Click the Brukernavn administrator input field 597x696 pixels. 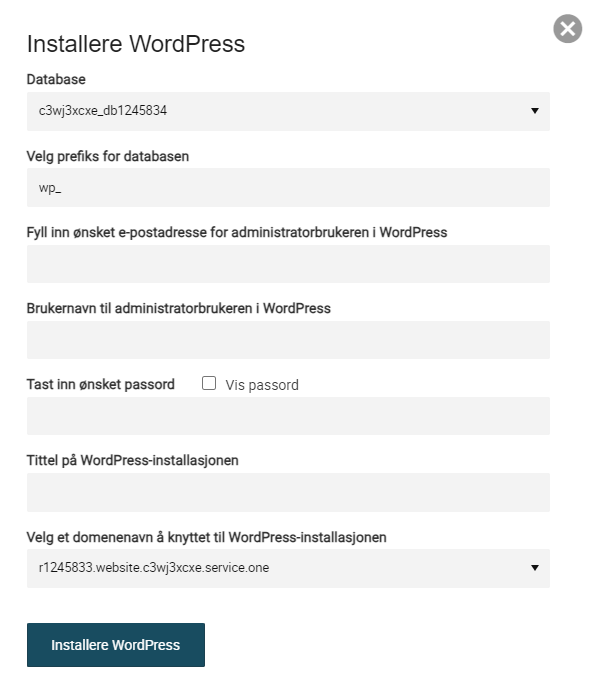click(288, 340)
